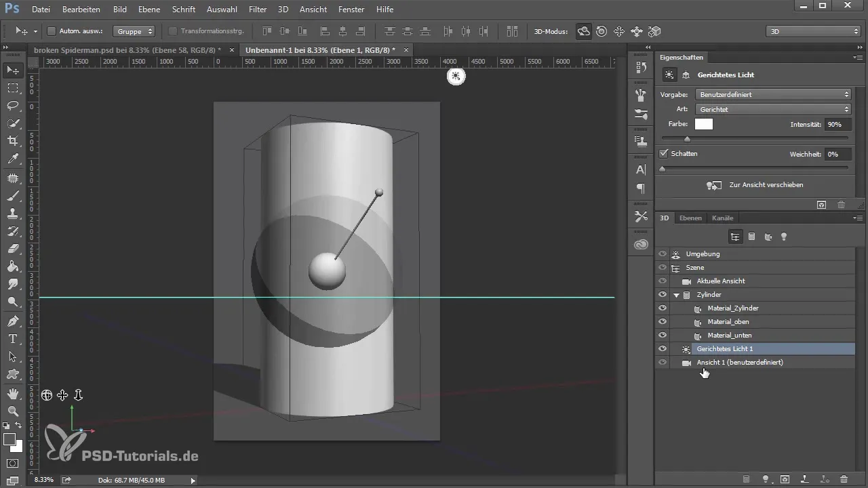
Task: Select the Eraser tool
Action: point(13,249)
